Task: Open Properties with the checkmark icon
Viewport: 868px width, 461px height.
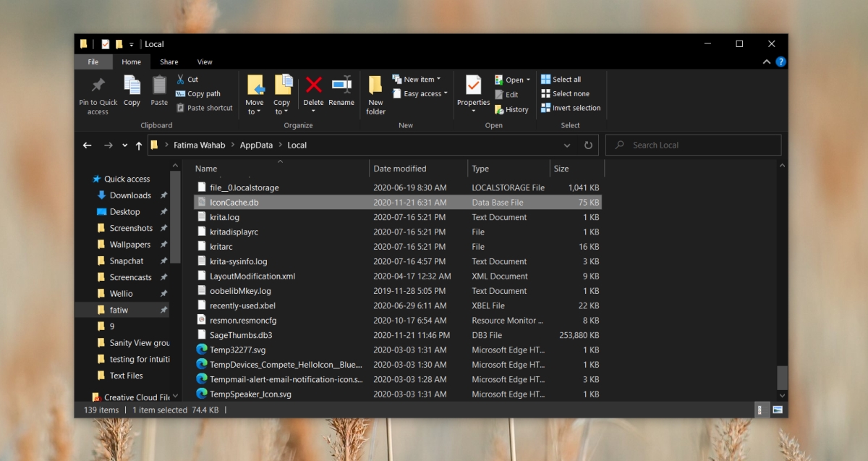Action: tap(474, 85)
